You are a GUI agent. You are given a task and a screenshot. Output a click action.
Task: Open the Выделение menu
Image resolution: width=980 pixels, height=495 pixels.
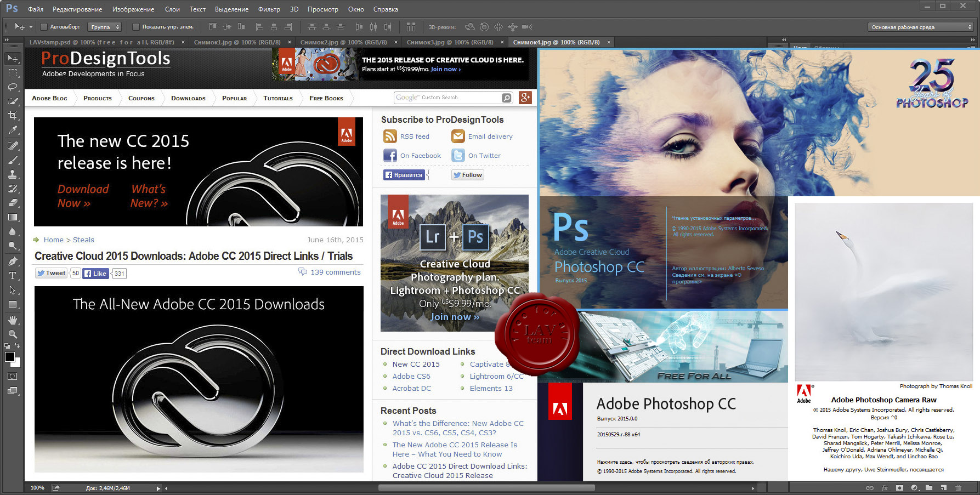click(x=231, y=9)
